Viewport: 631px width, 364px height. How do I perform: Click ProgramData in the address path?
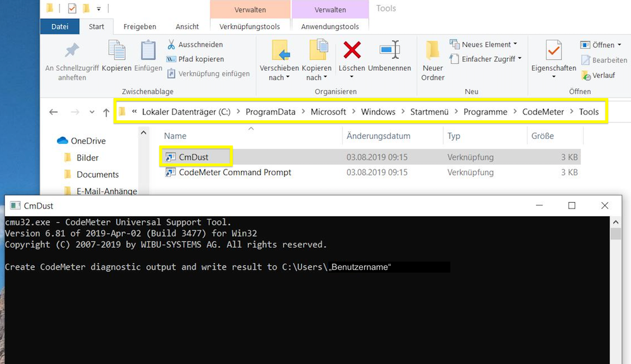[271, 112]
